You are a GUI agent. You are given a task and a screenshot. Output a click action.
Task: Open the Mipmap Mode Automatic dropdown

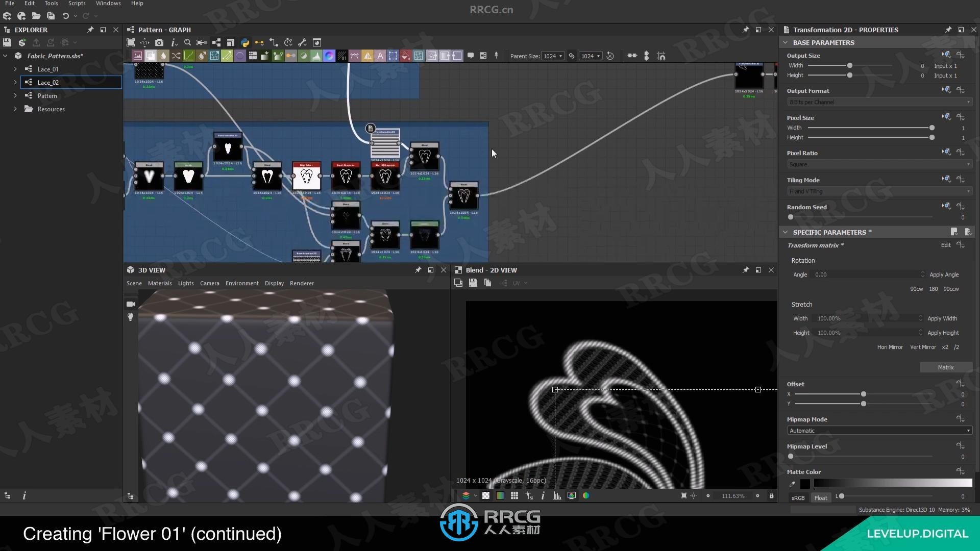(879, 431)
